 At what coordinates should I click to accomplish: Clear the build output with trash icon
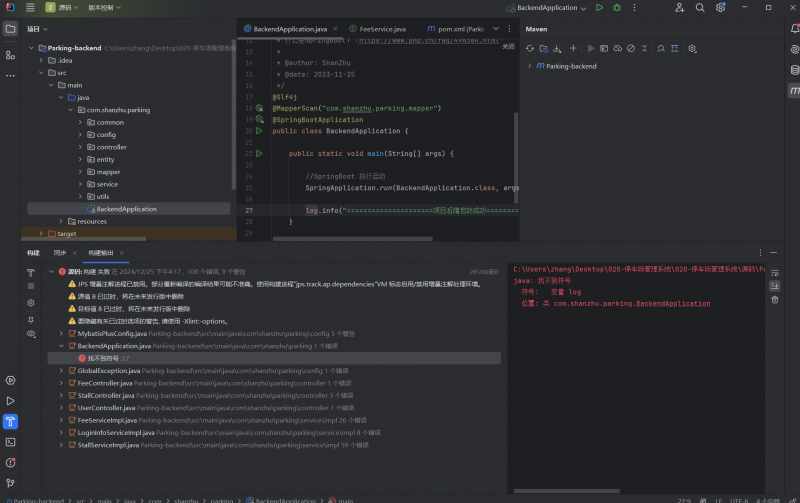774,300
